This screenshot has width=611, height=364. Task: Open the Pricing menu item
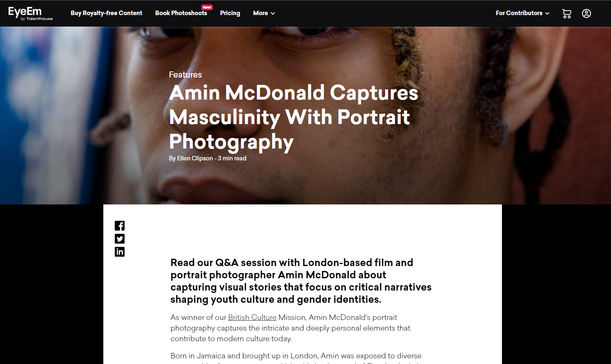[230, 13]
